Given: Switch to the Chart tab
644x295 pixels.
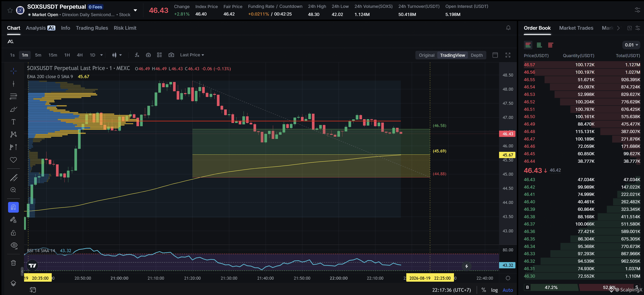Looking at the screenshot, I should tap(14, 28).
